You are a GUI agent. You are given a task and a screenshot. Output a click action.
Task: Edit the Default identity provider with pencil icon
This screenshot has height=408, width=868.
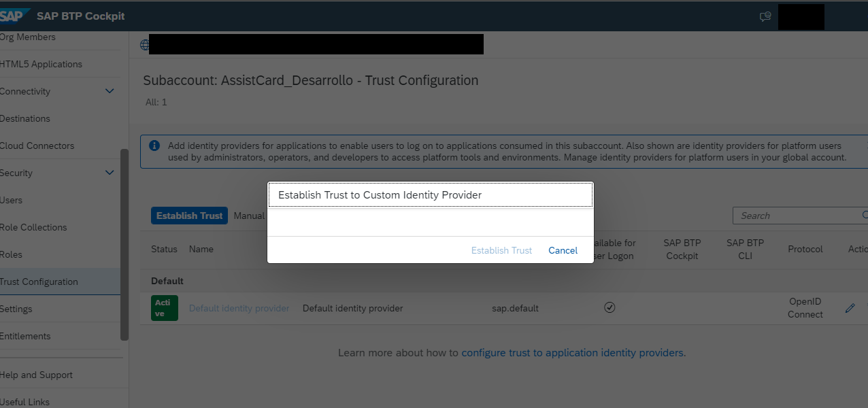pos(850,308)
